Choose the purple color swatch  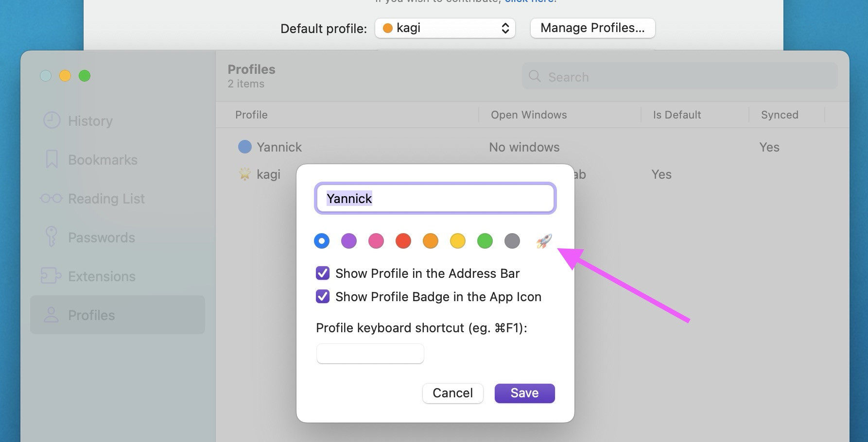click(x=349, y=241)
